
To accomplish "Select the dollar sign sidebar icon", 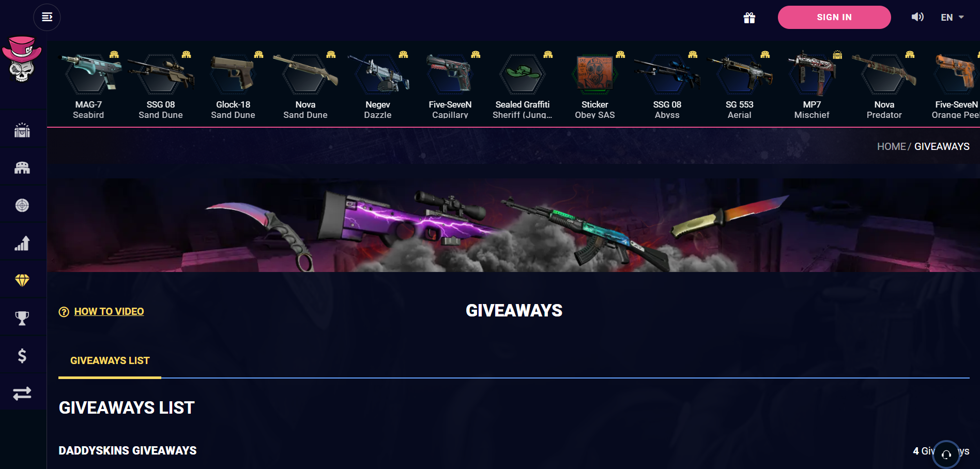I will click(22, 356).
